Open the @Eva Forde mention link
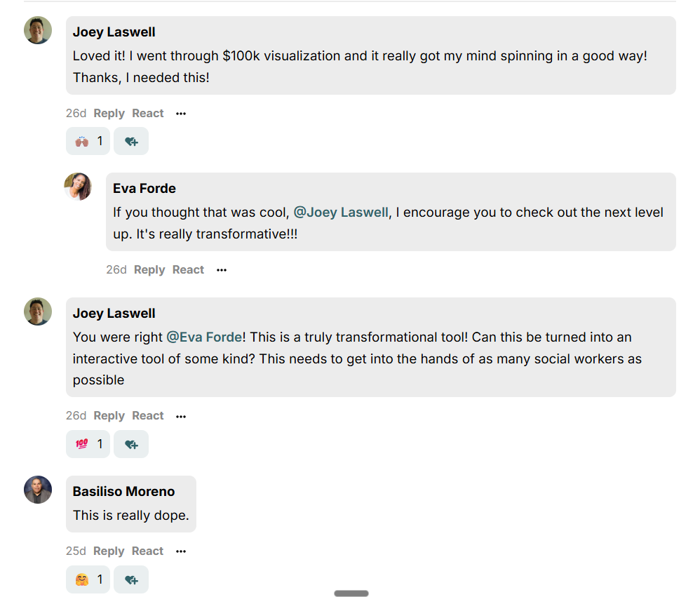This screenshot has width=700, height=597. click(205, 337)
